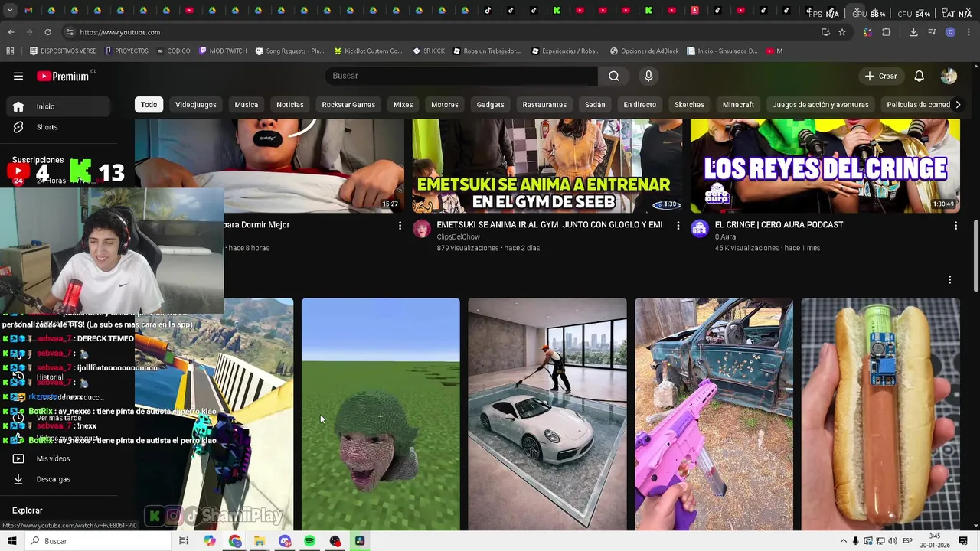The width and height of the screenshot is (980, 551).
Task: Select the Rockstar Games filter chip
Action: (x=348, y=105)
